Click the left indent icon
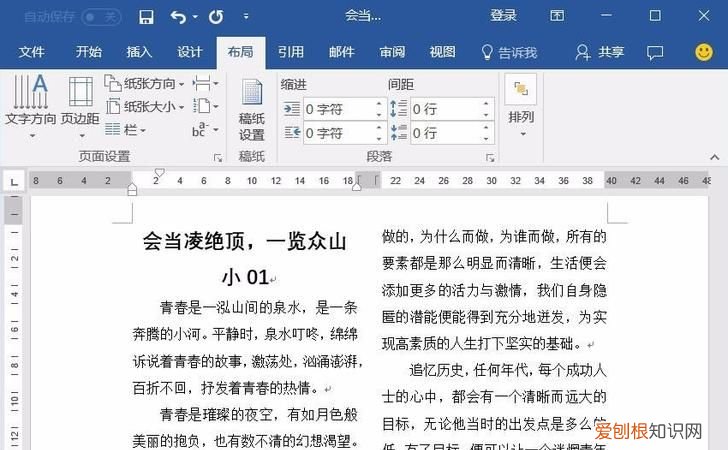 click(292, 109)
